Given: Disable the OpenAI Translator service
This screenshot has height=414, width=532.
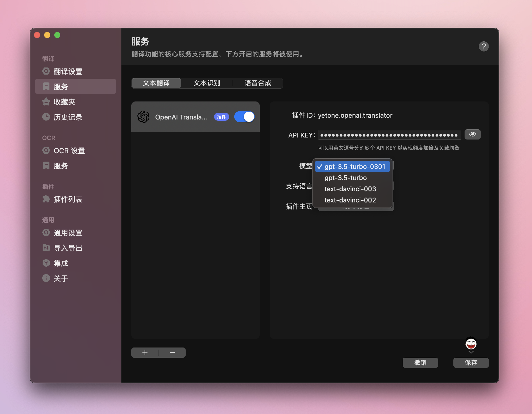Looking at the screenshot, I should pyautogui.click(x=244, y=116).
